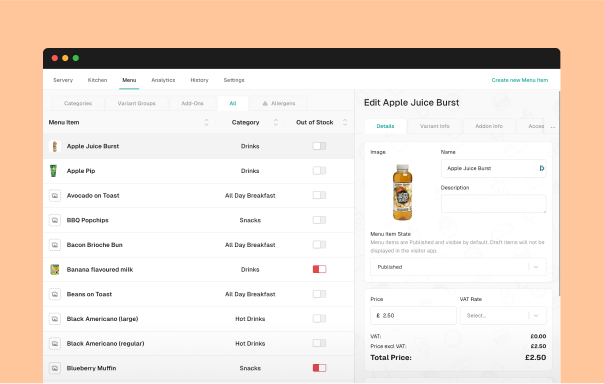This screenshot has width=604, height=384.
Task: Toggle Out of Stock for Apple Juice Burst
Action: click(319, 146)
